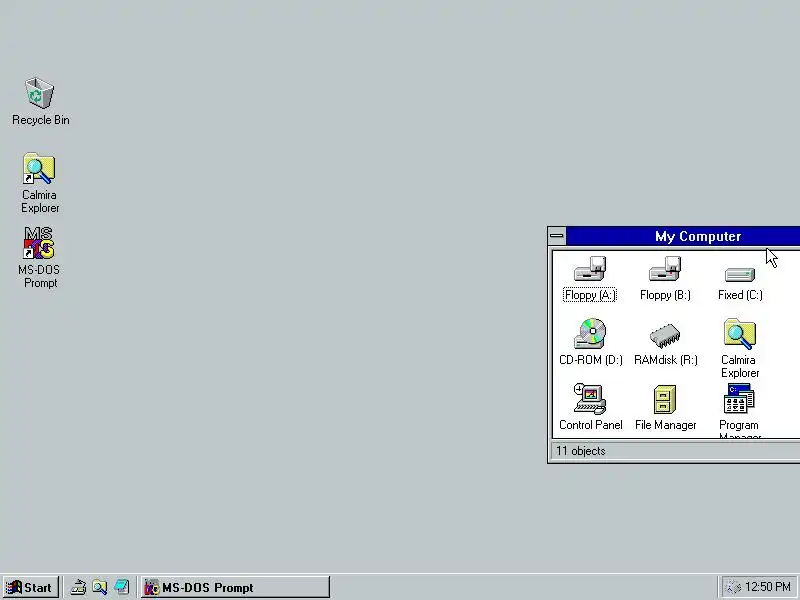Select the RAMdisk (R:) chip icon
This screenshot has height=600, width=800.
click(x=665, y=336)
